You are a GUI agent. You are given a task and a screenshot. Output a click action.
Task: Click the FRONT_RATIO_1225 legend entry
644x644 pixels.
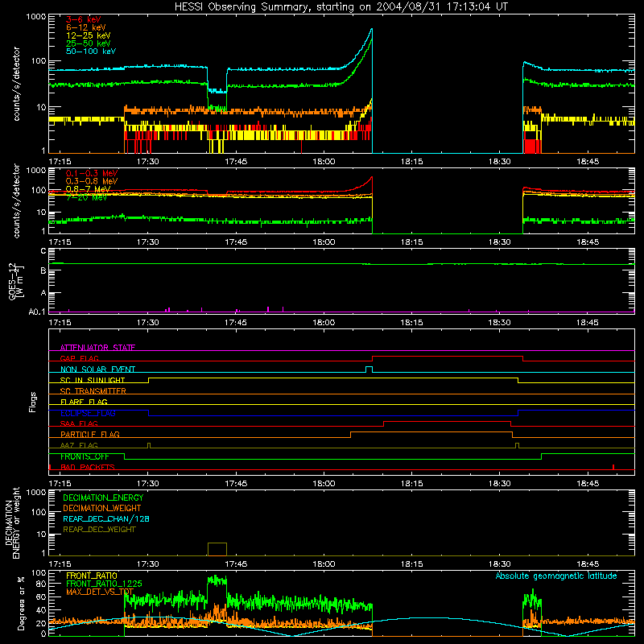click(104, 584)
